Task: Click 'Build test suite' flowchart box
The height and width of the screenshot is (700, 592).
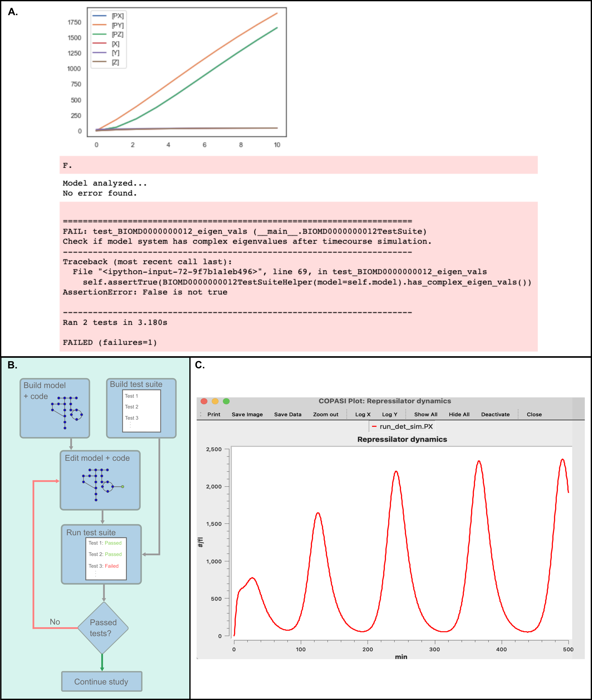Action: tap(141, 408)
